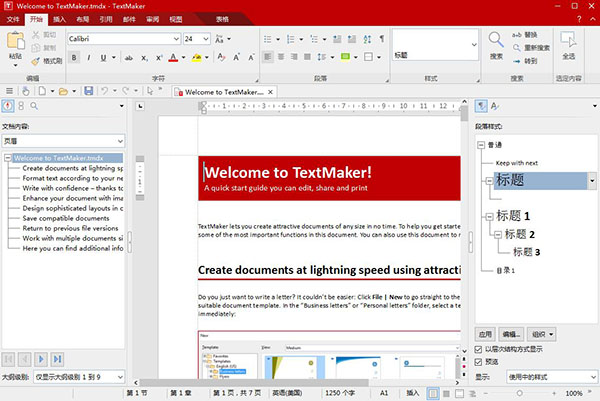600x401 pixels.
Task: Collapse the Welcome to TextMaker.tmdx tree node
Action: click(7, 158)
